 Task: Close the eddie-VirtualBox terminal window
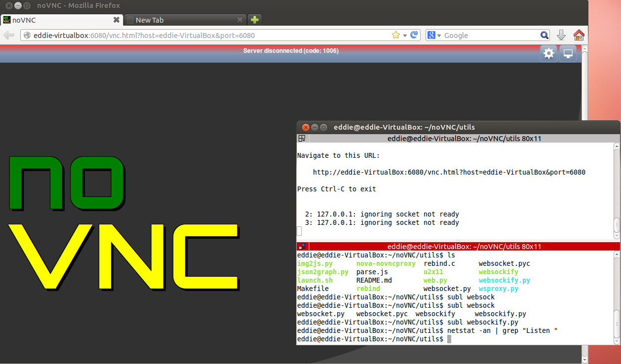pos(306,127)
